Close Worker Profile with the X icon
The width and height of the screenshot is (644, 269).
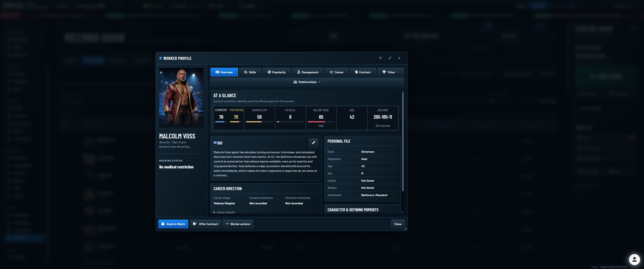coord(399,58)
